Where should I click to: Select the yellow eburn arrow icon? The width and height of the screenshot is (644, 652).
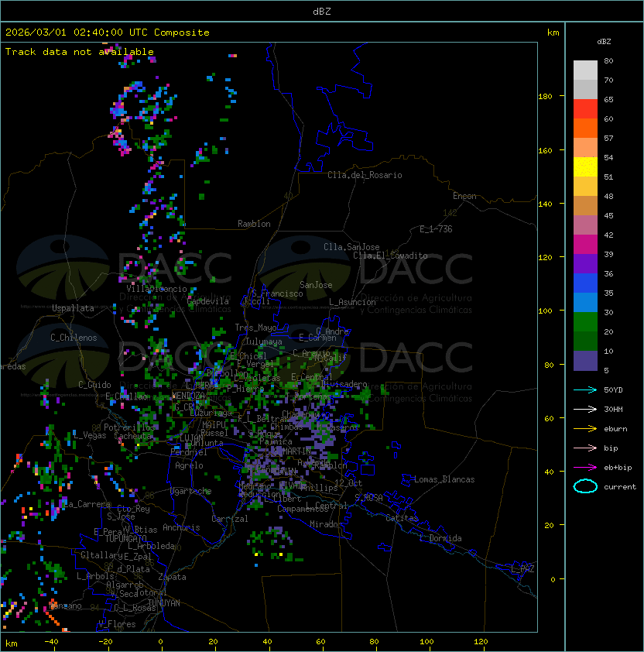[585, 428]
